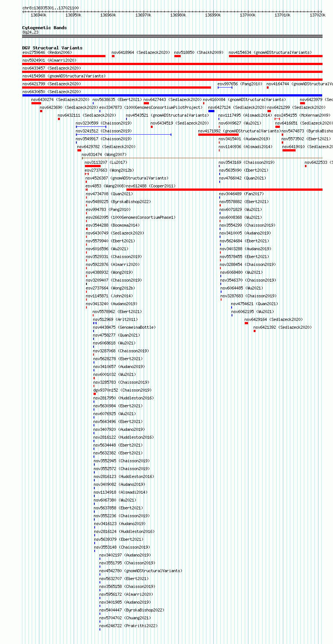Open nsv6009627 (Wu2021) variant
The width and height of the screenshot is (333, 644).
click(240, 123)
